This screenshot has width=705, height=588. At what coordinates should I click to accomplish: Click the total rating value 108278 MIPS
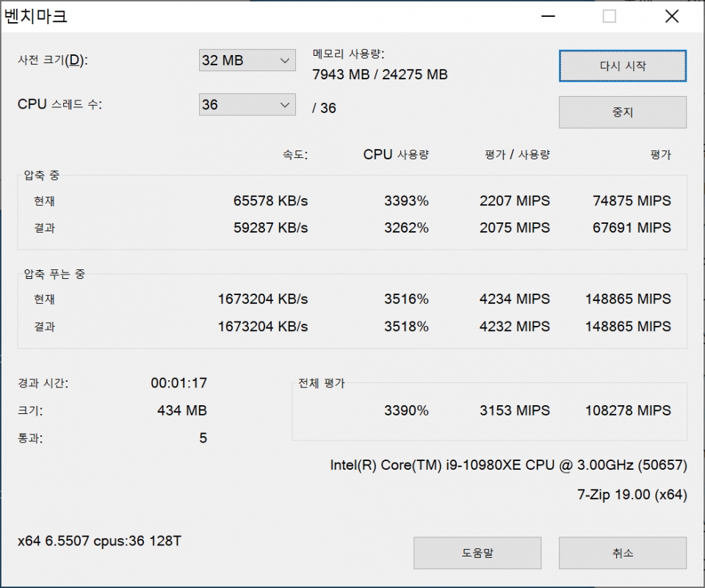(x=628, y=411)
